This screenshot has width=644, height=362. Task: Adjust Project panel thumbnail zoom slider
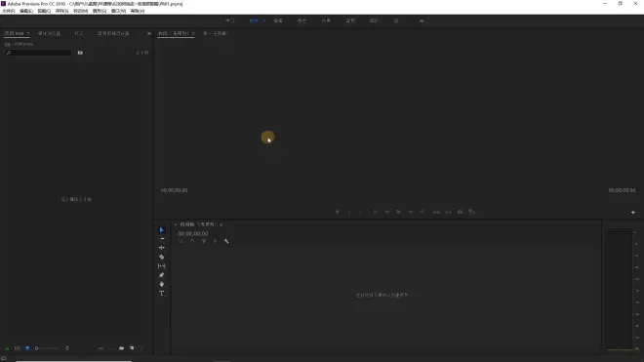(x=47, y=348)
